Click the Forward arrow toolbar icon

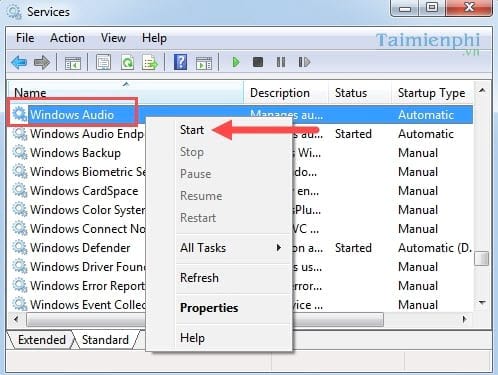(x=42, y=62)
